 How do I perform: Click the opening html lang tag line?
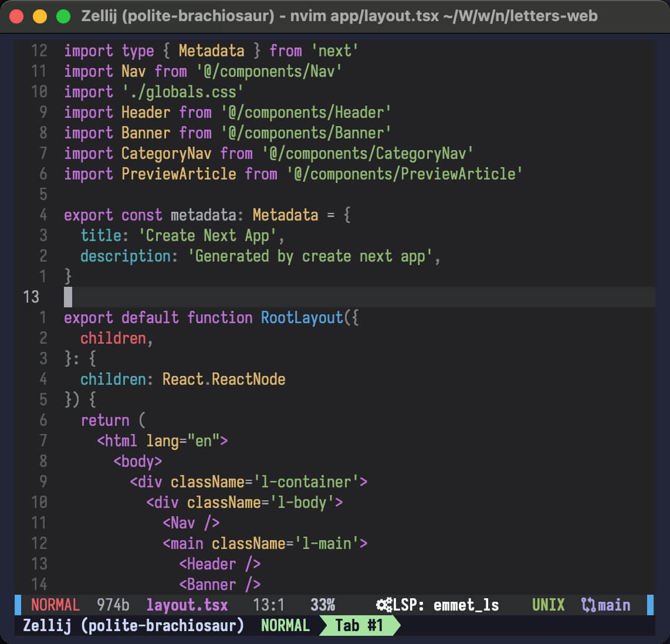(163, 440)
